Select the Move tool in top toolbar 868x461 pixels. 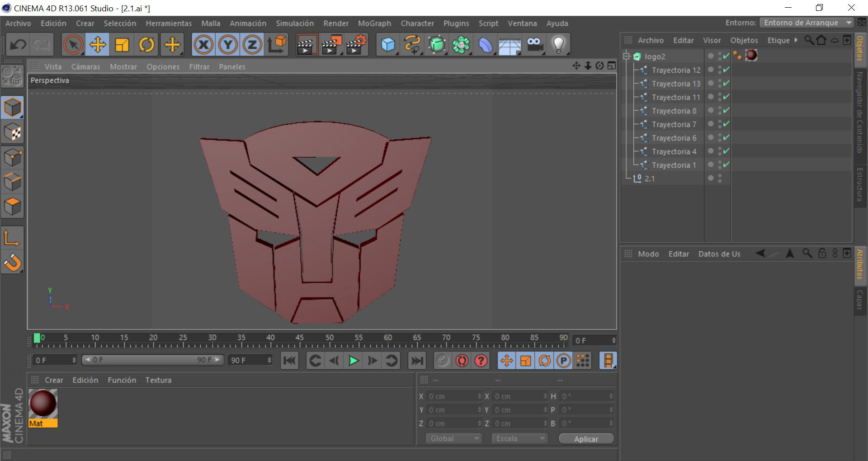(x=98, y=45)
